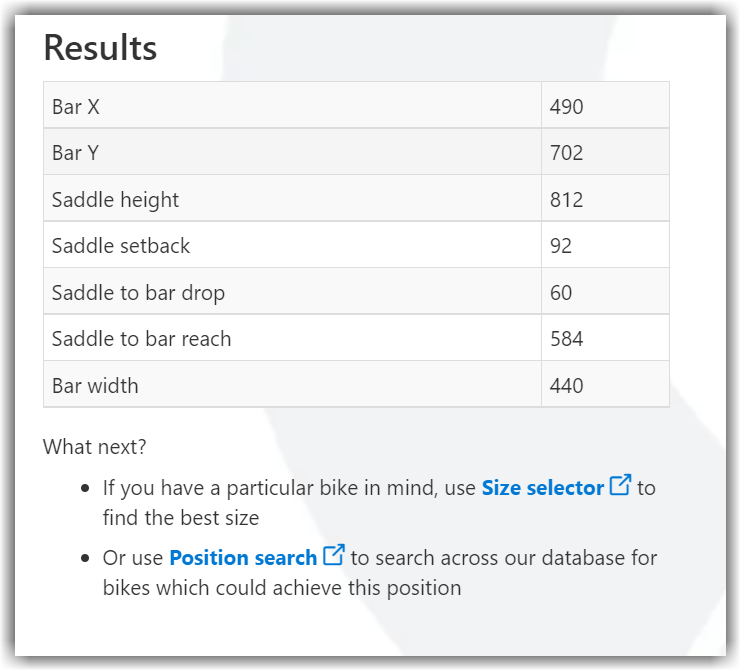Open the Size selector link
The width and height of the screenshot is (741, 671).
coord(543,488)
